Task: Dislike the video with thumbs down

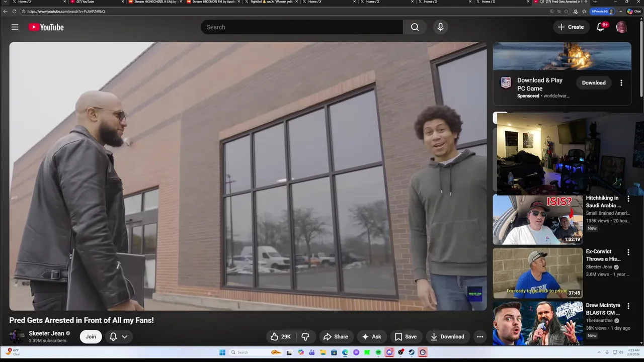Action: (x=305, y=337)
